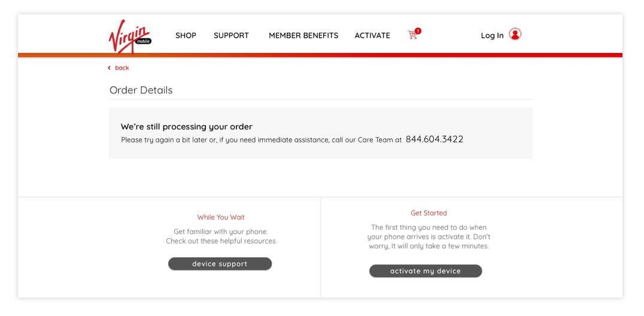
Task: Click the Get Started heading
Action: tap(429, 213)
